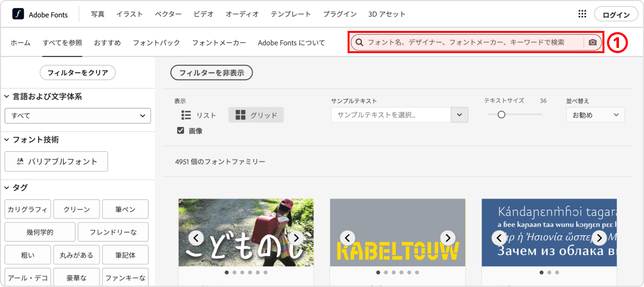The height and width of the screenshot is (287, 644).
Task: Collapse the 言語および文字体系 section
Action: click(7, 97)
